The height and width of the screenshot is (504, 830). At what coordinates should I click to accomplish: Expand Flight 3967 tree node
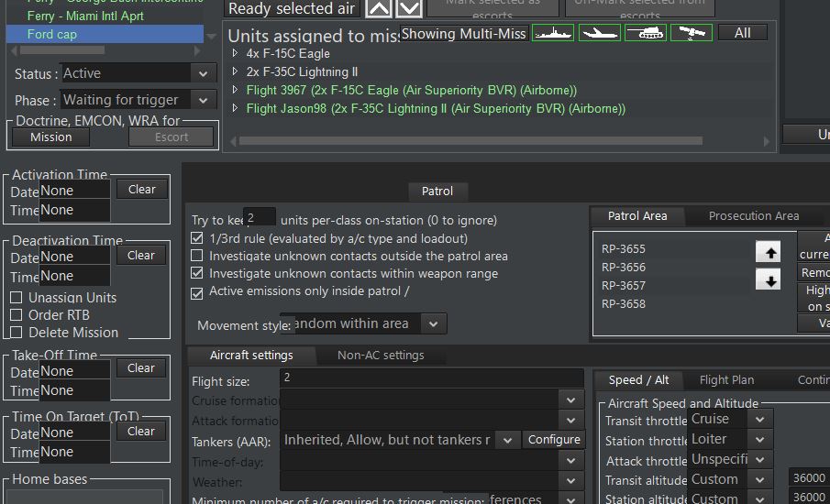(235, 90)
